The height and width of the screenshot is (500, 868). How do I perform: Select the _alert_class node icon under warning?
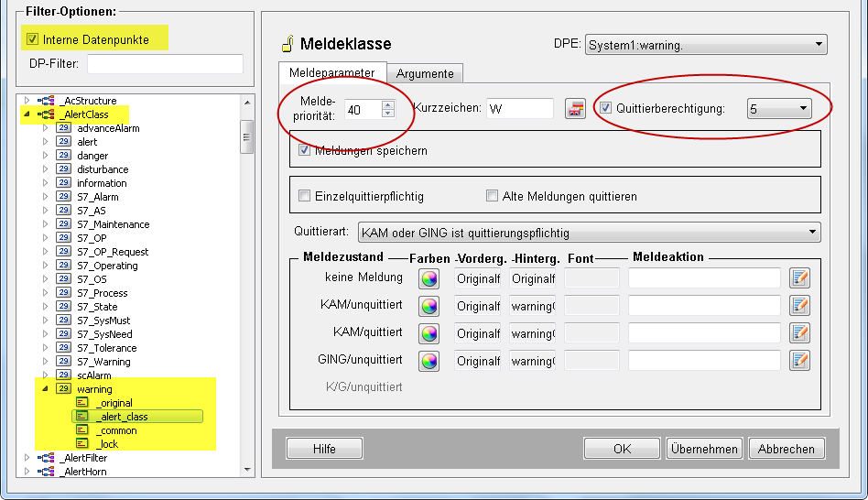coord(82,417)
